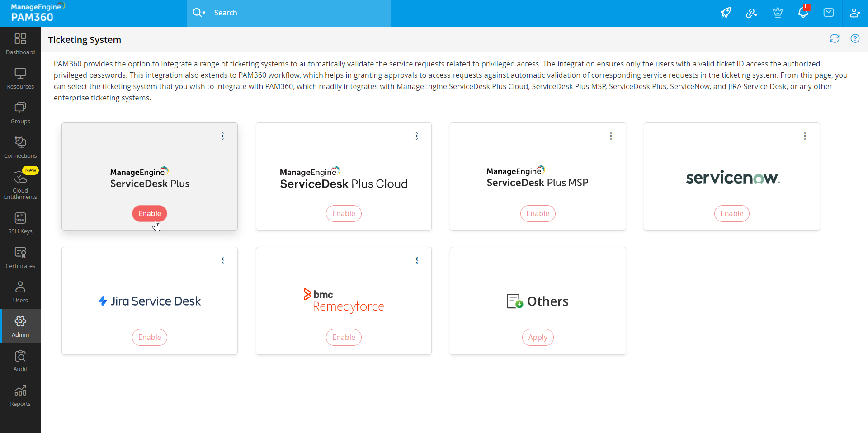
Task: Open Audit from sidebar
Action: (x=20, y=361)
